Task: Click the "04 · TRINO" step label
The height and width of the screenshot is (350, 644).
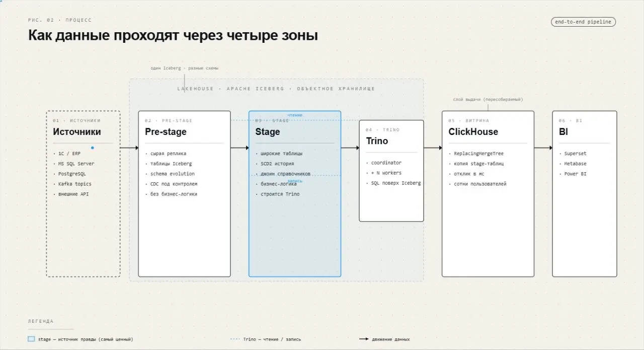Action: tap(382, 130)
